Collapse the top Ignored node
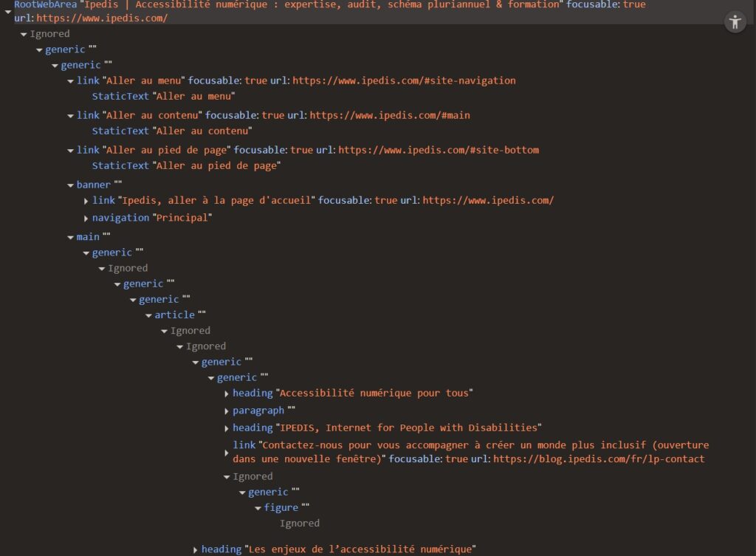756x556 pixels. tap(24, 33)
